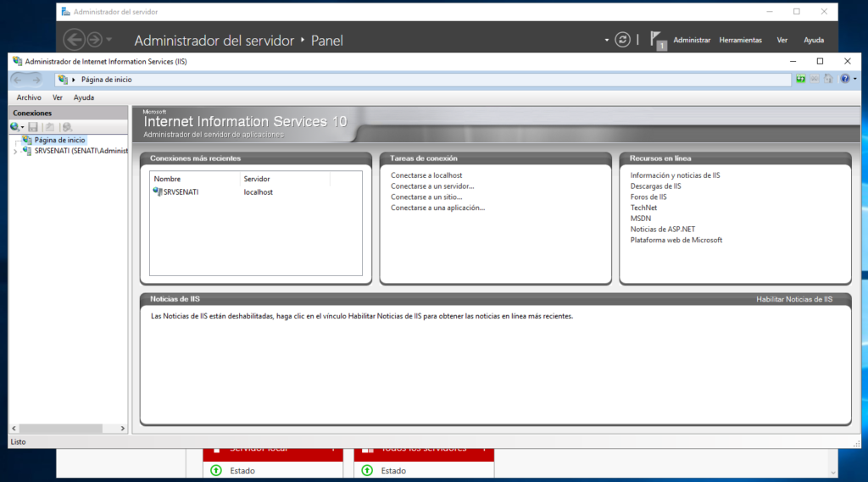The image size is (868, 482).
Task: Click the Conexiones pane right scroll arrow
Action: [x=123, y=429]
